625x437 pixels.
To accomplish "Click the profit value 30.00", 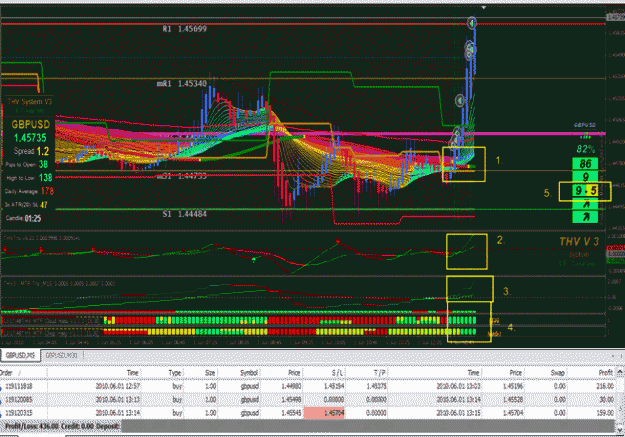I will tap(607, 400).
